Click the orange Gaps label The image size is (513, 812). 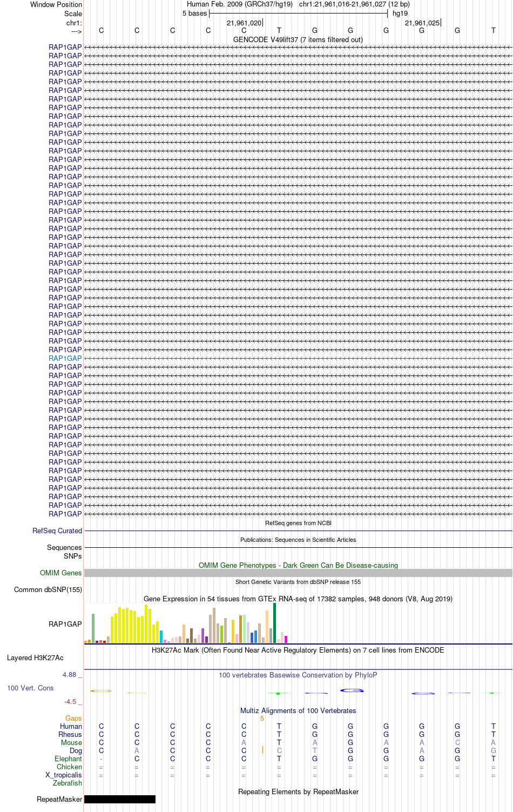click(x=73, y=718)
